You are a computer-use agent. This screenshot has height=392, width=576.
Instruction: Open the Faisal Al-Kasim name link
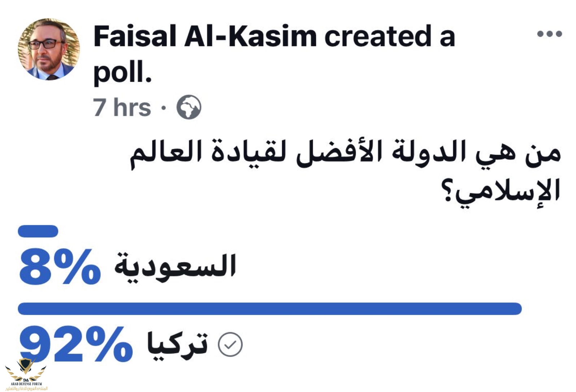click(x=205, y=36)
